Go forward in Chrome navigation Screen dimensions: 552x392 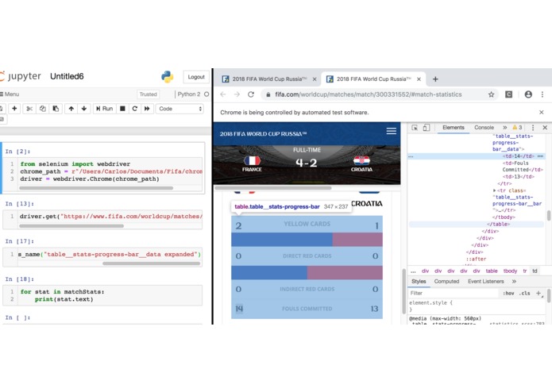click(237, 94)
